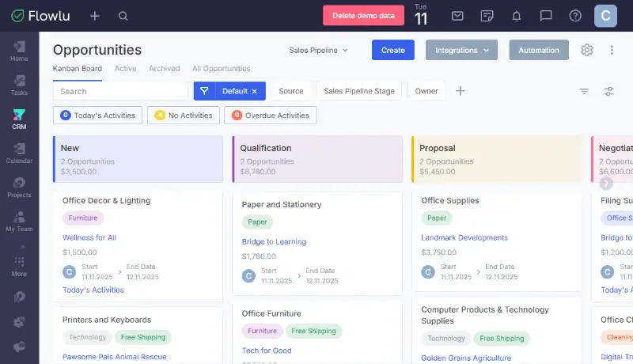Viewport: 633px width, 364px height.
Task: Open Bridge to Learning link on Paper card
Action: coord(274,241)
